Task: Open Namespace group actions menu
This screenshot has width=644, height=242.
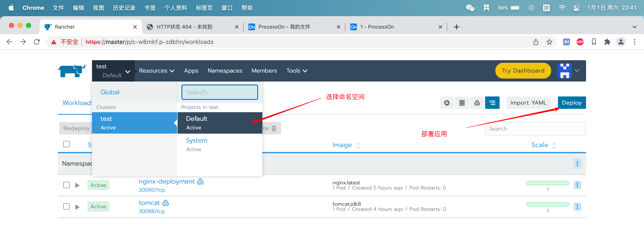Action: (x=577, y=164)
